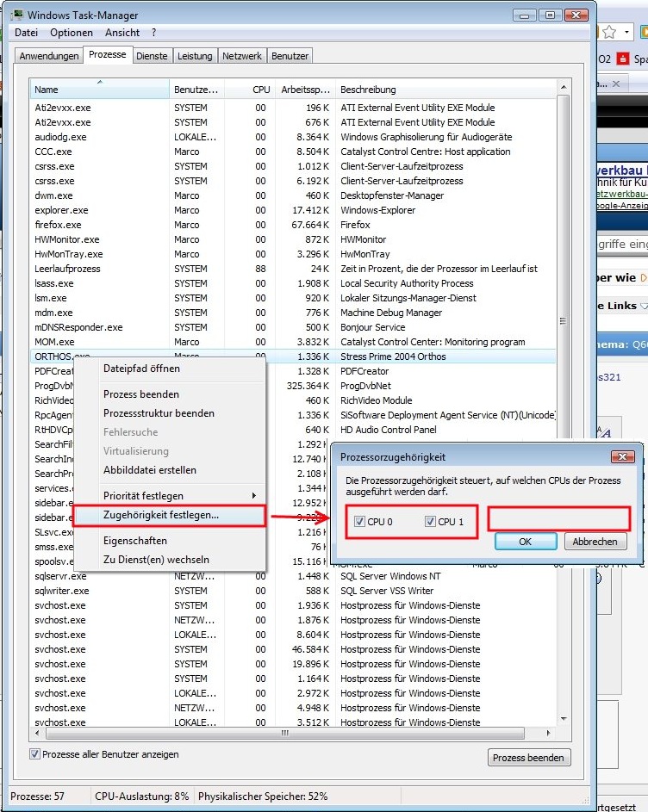Click the Prozess beenden button at bottom

click(529, 758)
